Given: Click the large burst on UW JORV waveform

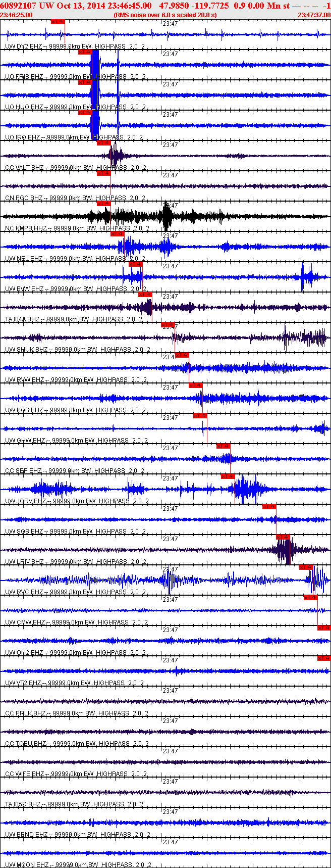Looking at the screenshot, I should pos(245,489).
